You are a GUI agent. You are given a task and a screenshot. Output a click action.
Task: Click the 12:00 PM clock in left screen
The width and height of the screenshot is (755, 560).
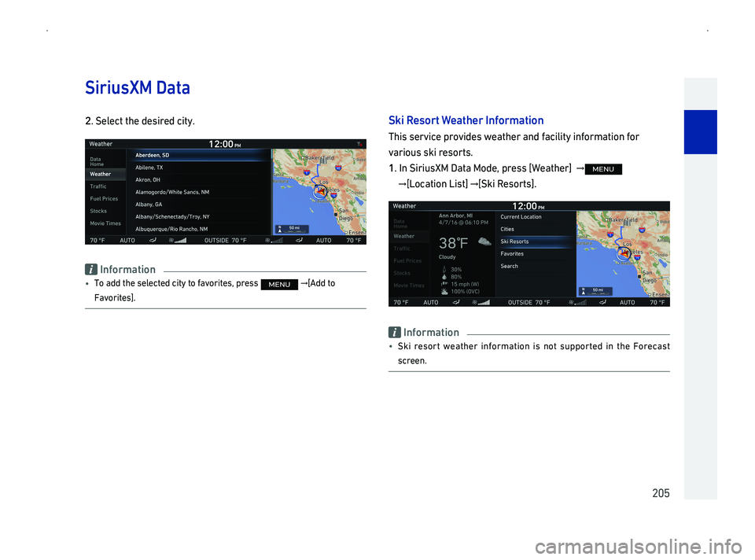pos(225,144)
